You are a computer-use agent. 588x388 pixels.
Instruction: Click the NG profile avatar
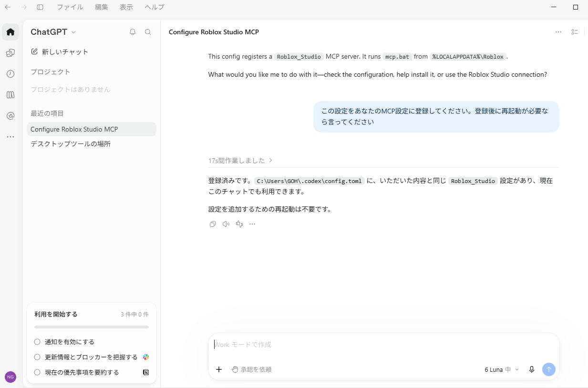[10, 377]
